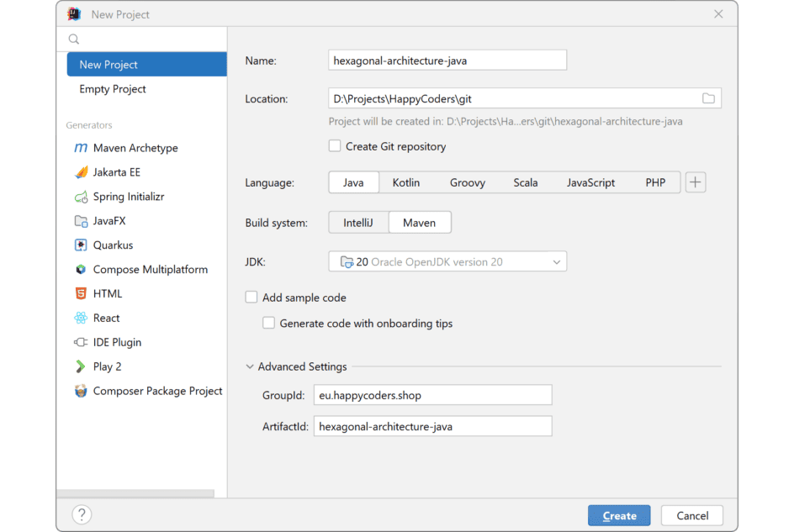The width and height of the screenshot is (794, 532).
Task: Toggle the Add sample code checkbox
Action: pyautogui.click(x=251, y=298)
